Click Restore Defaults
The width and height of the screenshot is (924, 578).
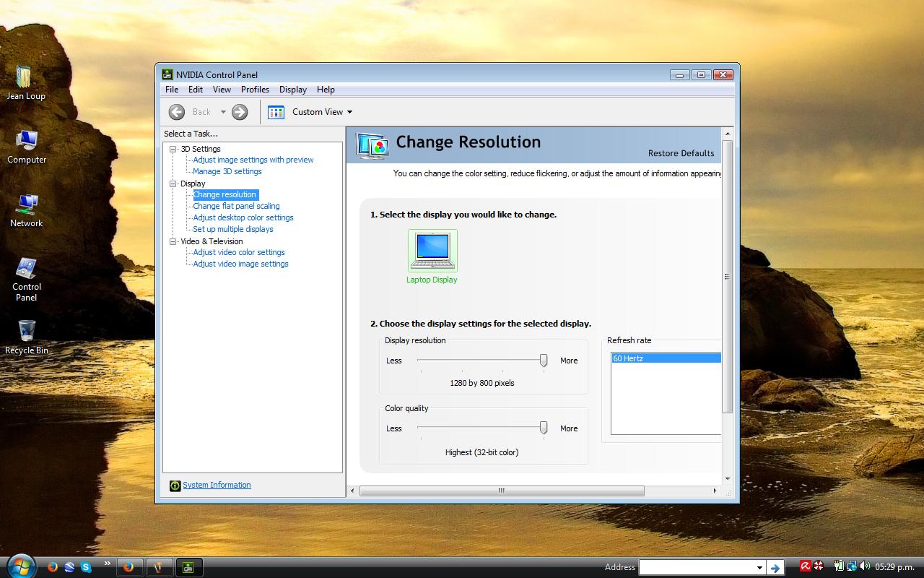[681, 153]
